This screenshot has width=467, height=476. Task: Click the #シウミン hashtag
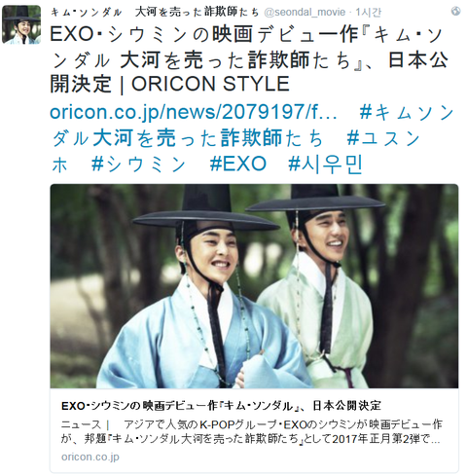tap(138, 164)
